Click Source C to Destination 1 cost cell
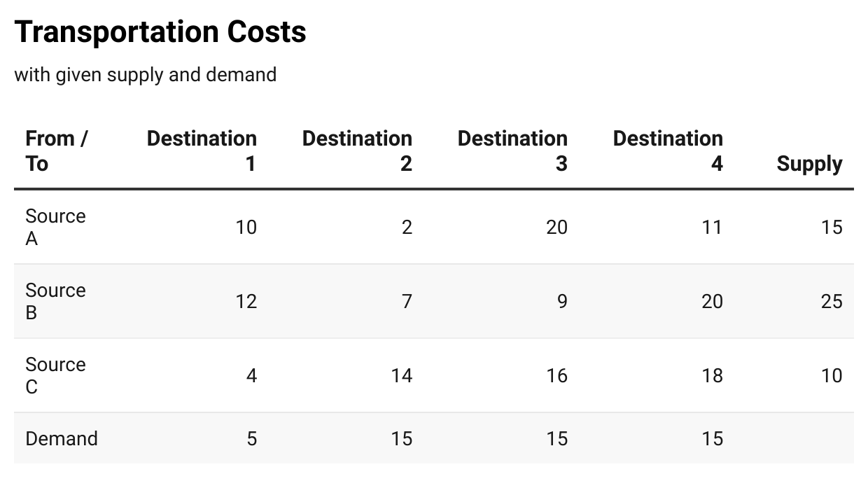 (x=251, y=375)
